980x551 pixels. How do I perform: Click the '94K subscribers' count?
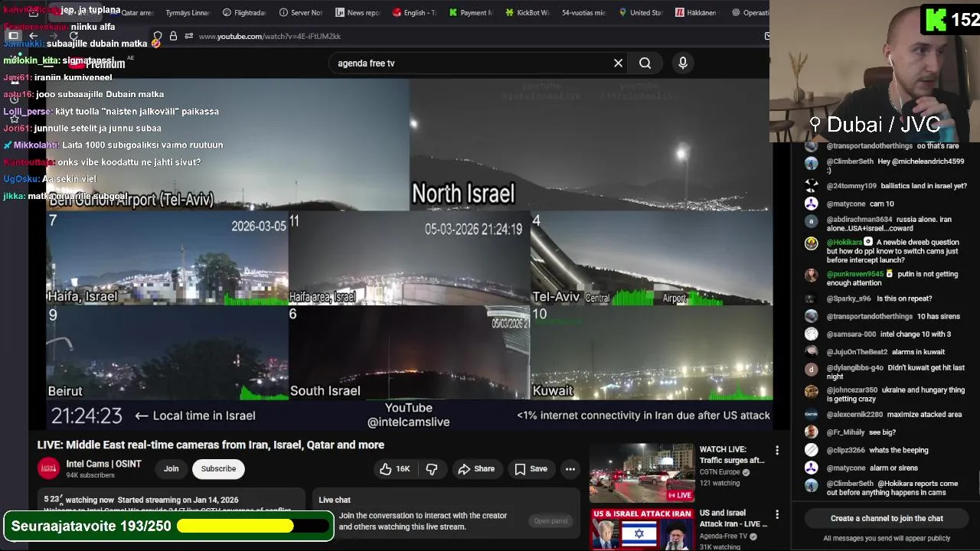(90, 475)
